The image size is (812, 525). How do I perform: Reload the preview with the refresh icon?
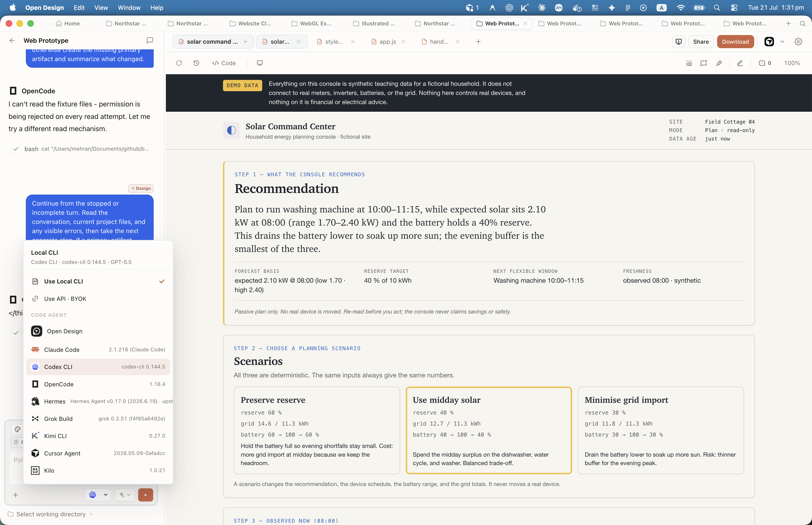coord(179,63)
